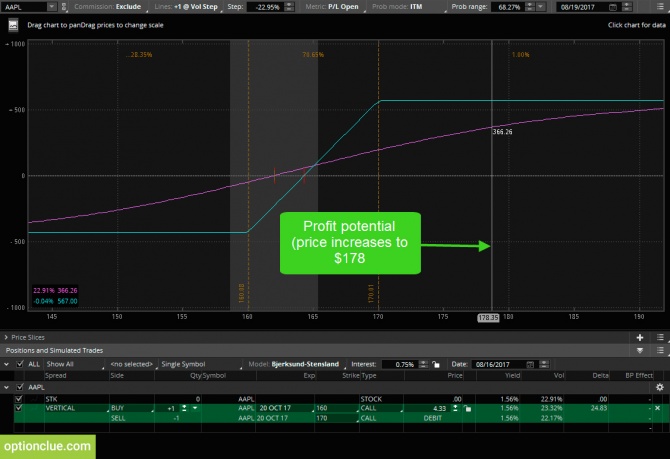Open the Positions and Simulated Trades menu icon
The height and width of the screenshot is (459, 670).
(660, 350)
